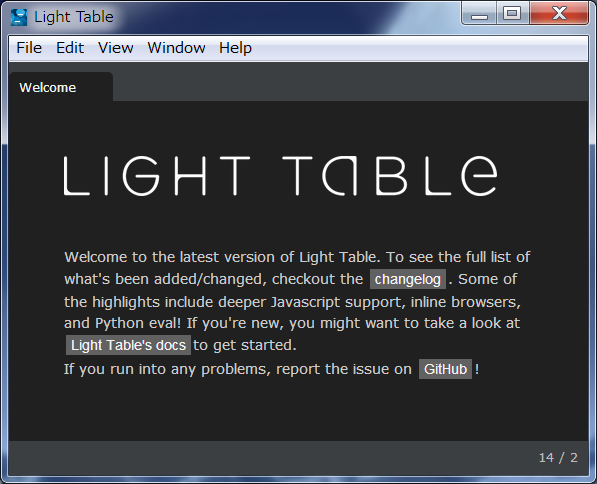Open the Help menu
597x484 pixels.
(x=235, y=48)
